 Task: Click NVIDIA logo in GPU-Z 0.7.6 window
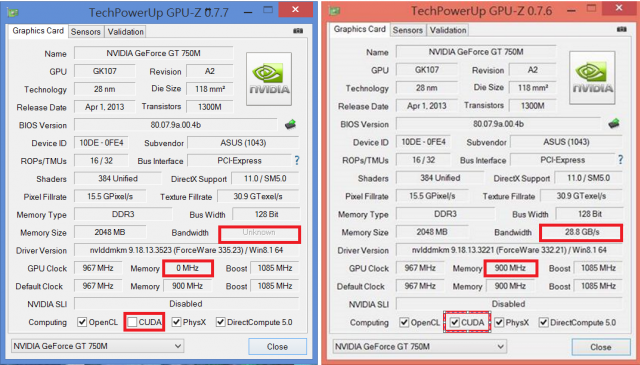pyautogui.click(x=592, y=78)
